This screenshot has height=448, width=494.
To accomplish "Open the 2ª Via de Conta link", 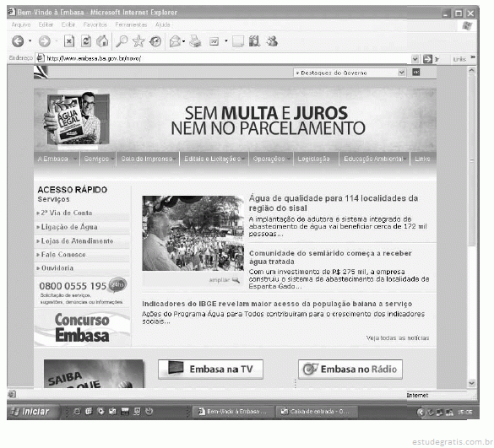I will click(x=67, y=213).
